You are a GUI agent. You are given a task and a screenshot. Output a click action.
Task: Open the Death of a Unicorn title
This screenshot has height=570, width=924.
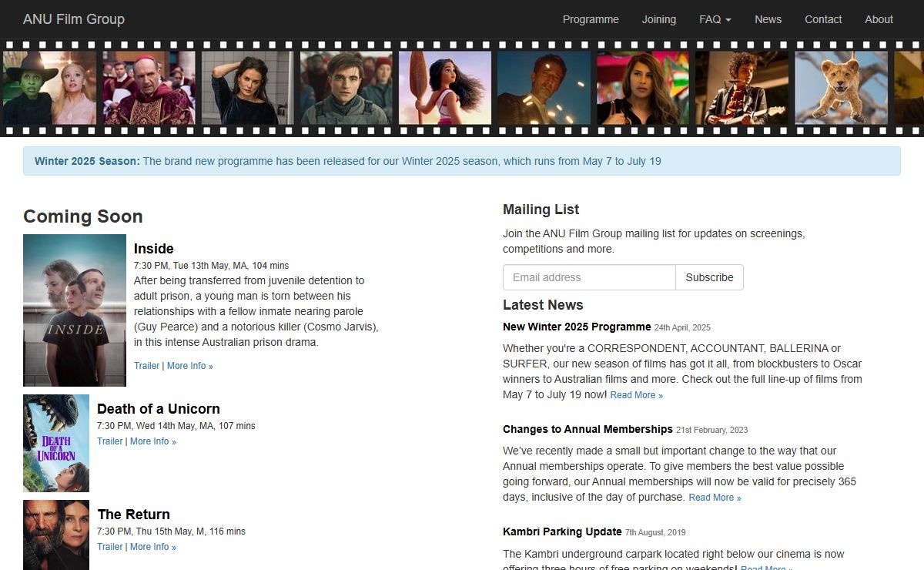159,409
